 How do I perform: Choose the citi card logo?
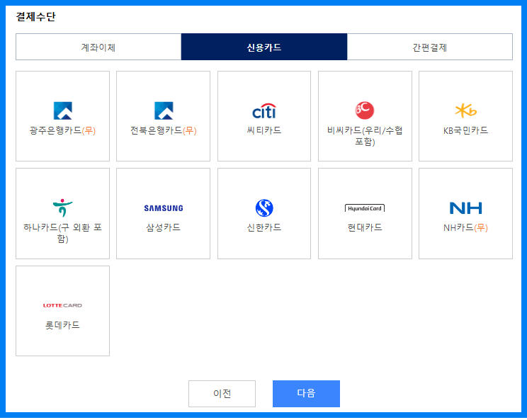coord(264,111)
